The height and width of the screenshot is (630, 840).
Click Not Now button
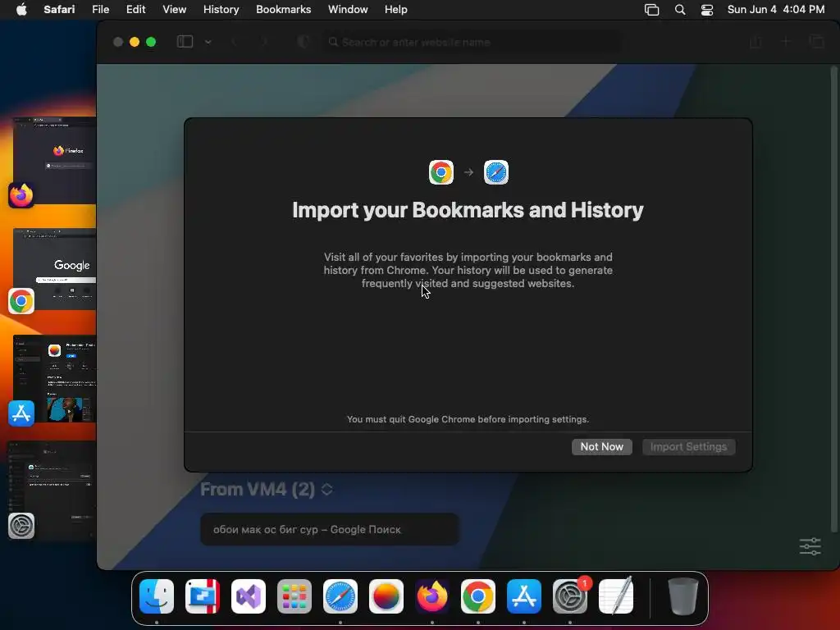point(601,447)
